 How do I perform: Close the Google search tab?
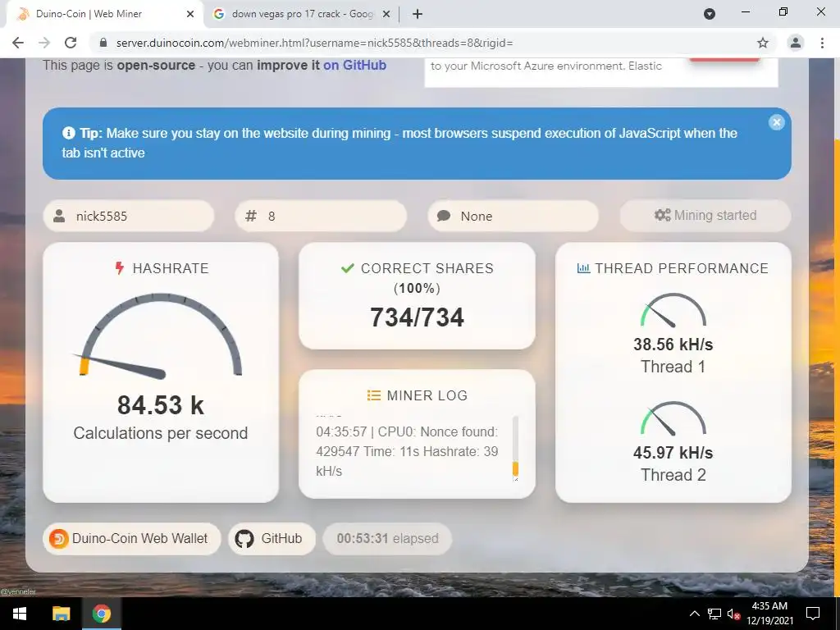coord(386,15)
